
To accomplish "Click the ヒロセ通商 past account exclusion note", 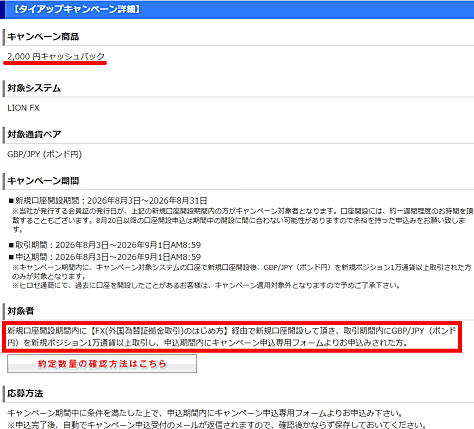I will pyautogui.click(x=206, y=285).
